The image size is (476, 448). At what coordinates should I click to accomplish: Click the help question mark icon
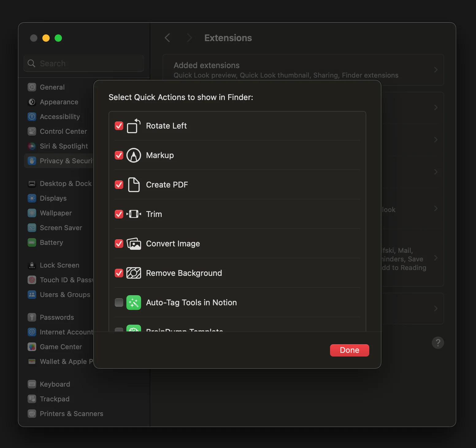(x=438, y=343)
